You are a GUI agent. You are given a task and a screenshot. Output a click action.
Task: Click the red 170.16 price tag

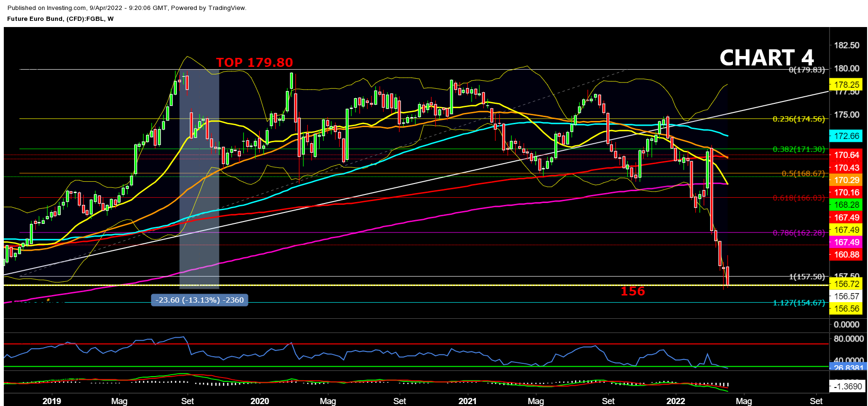(846, 193)
